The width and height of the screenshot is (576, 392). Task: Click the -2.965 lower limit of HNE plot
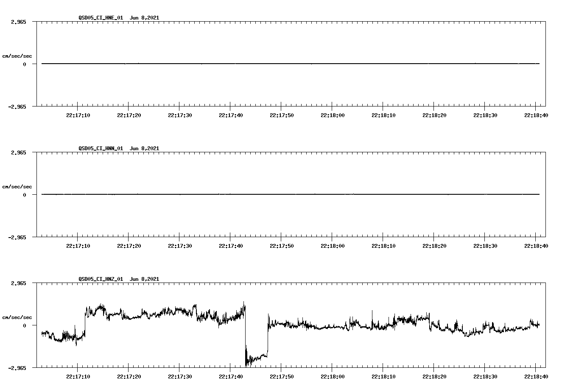[17, 107]
